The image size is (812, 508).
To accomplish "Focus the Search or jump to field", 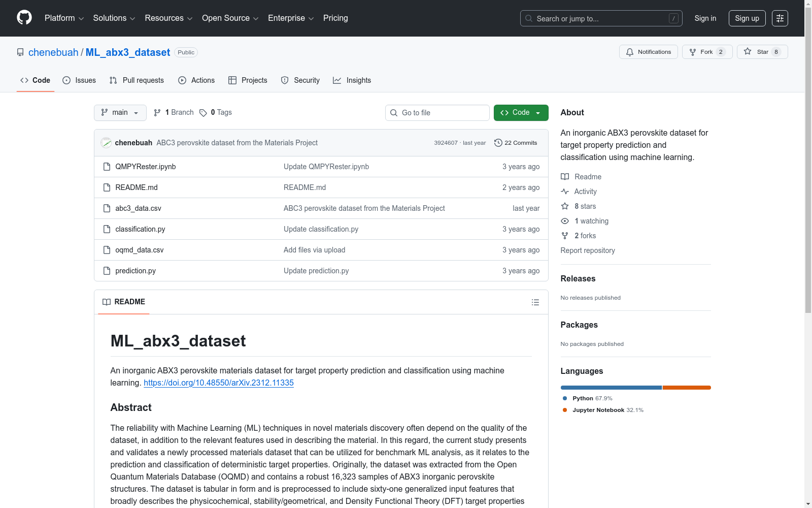I will point(601,18).
